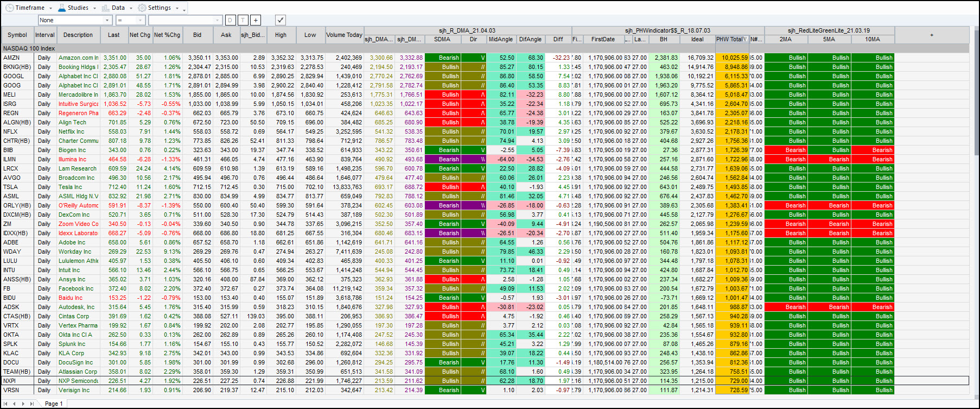This screenshot has width=980, height=409.
Task: Click the 10MA column header
Action: tap(873, 39)
